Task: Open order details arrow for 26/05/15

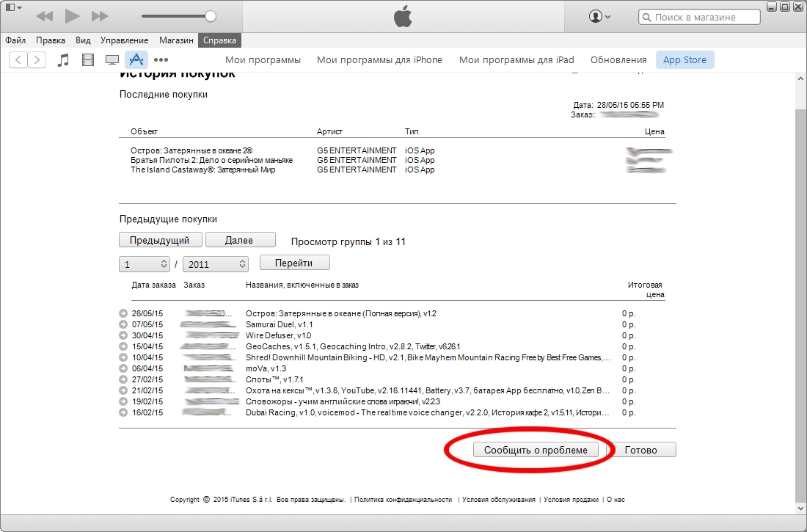Action: [x=123, y=313]
